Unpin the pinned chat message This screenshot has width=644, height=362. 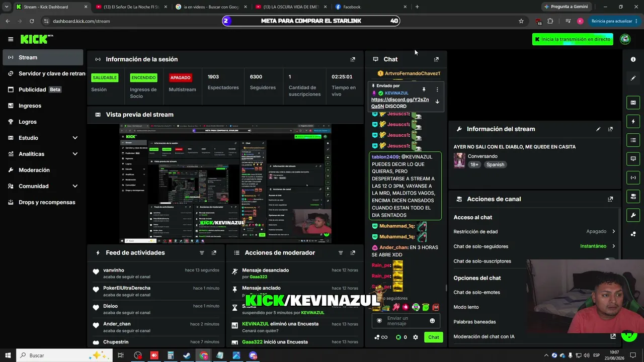[x=424, y=89]
